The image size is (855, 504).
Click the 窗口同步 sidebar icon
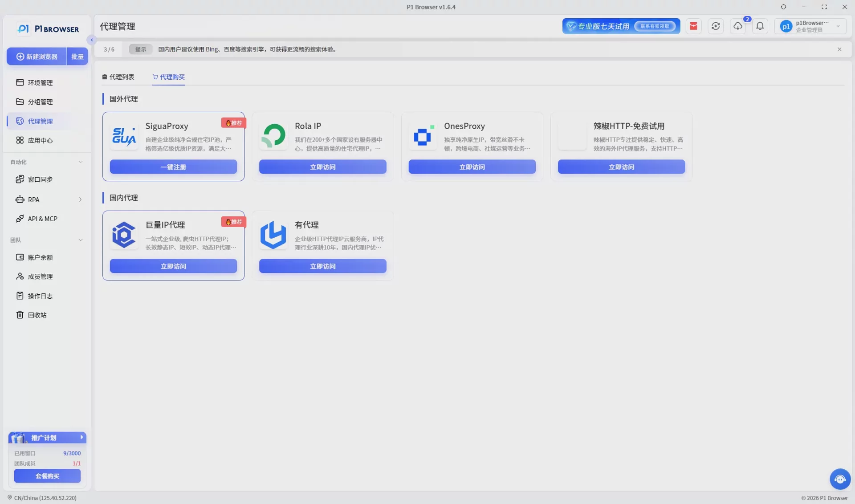pos(20,179)
